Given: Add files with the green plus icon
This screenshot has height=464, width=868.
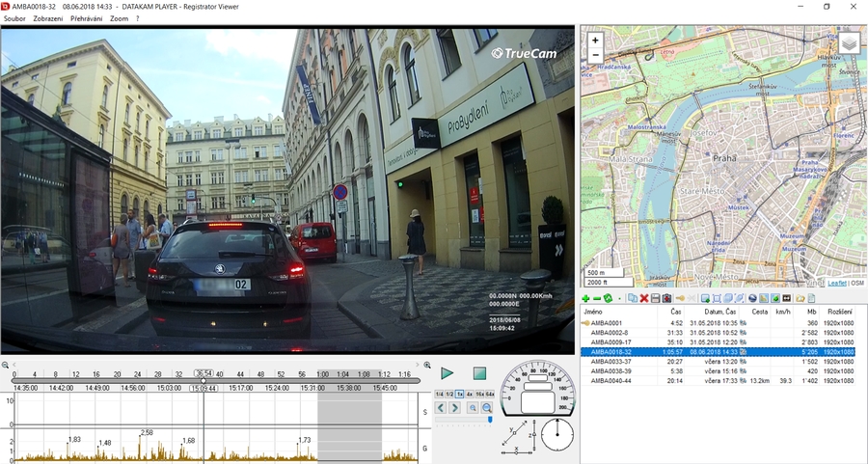Looking at the screenshot, I should [585, 298].
